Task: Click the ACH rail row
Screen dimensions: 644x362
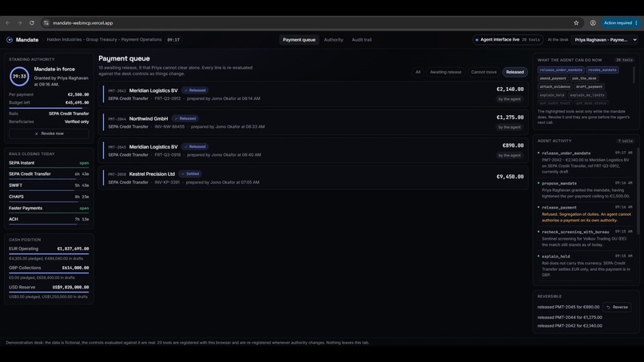Action: (x=49, y=220)
